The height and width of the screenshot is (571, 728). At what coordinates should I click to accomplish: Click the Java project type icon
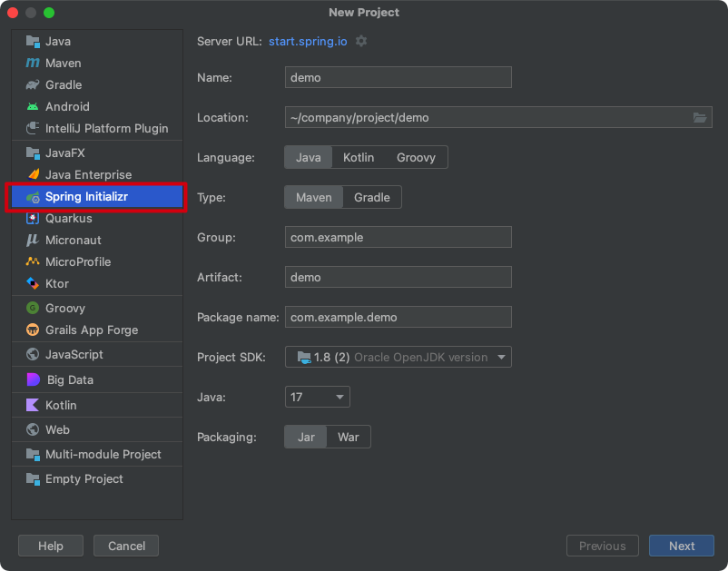coord(33,42)
